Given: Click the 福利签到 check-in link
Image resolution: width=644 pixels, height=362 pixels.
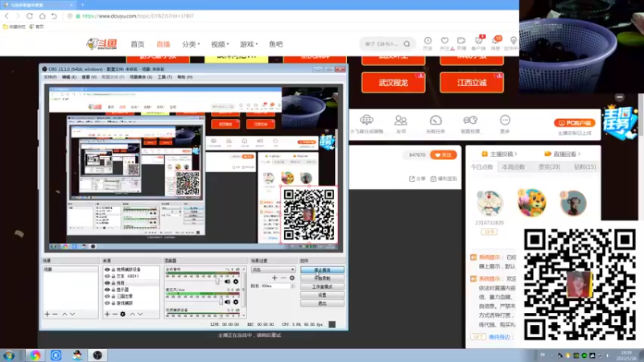Looking at the screenshot, I should point(444,179).
